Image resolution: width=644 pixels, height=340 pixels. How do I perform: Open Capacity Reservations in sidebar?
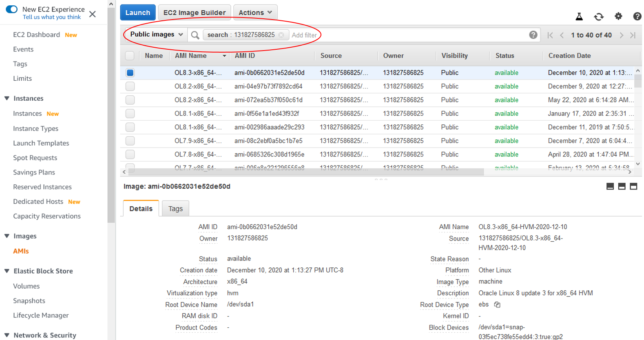point(47,216)
